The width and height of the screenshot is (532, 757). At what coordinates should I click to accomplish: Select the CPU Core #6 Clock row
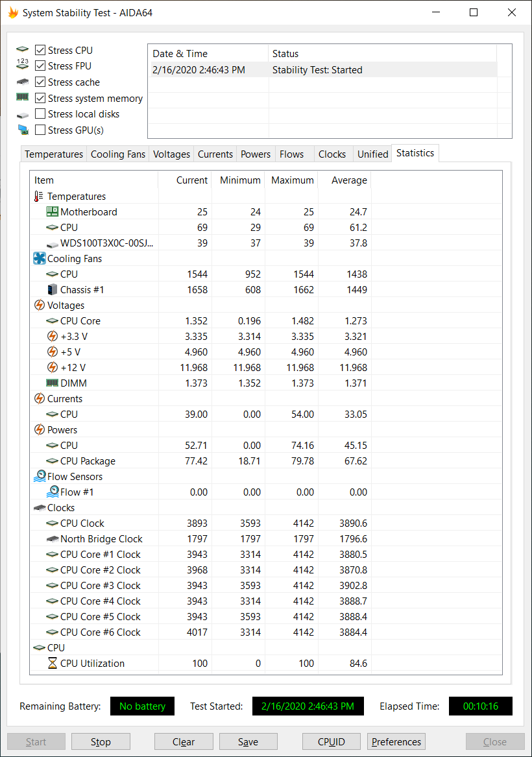(200, 632)
